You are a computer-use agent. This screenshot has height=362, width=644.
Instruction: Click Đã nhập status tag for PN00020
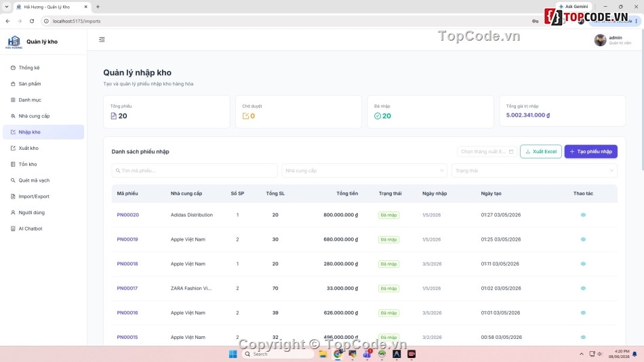pyautogui.click(x=388, y=215)
